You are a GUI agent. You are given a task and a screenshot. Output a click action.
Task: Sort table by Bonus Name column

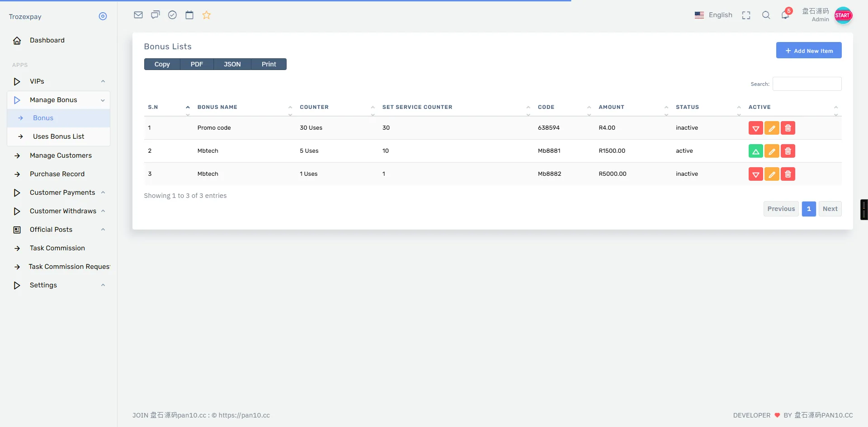click(x=245, y=108)
